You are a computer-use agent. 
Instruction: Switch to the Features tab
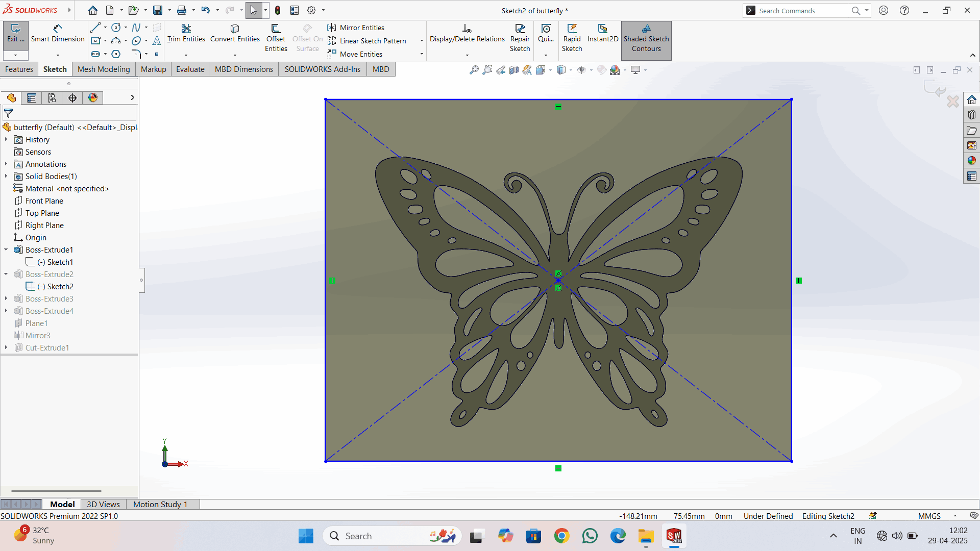point(19,69)
